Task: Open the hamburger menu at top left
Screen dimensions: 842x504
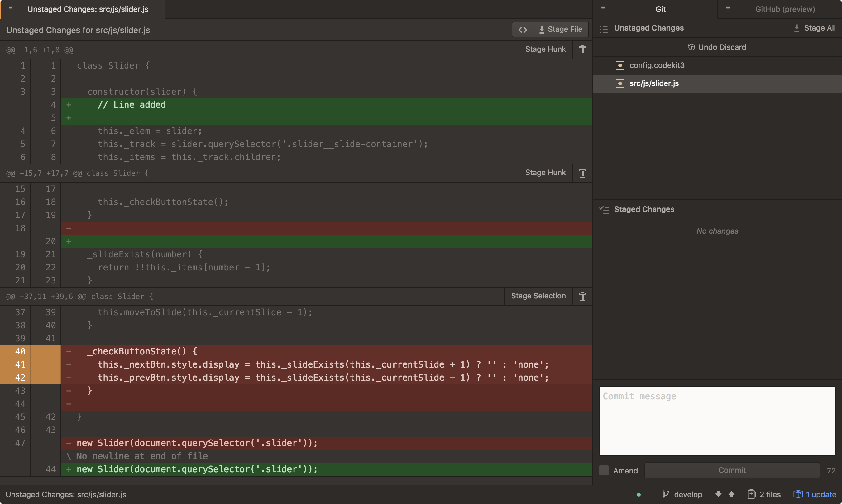Action: click(x=10, y=9)
